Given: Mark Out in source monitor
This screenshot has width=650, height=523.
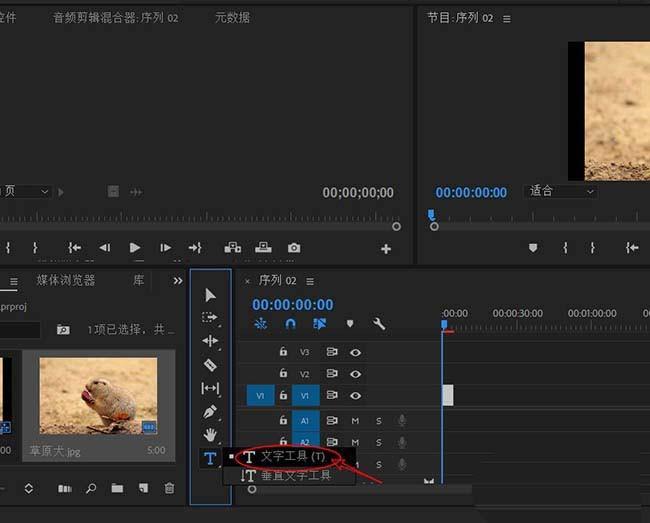Looking at the screenshot, I should pos(35,248).
